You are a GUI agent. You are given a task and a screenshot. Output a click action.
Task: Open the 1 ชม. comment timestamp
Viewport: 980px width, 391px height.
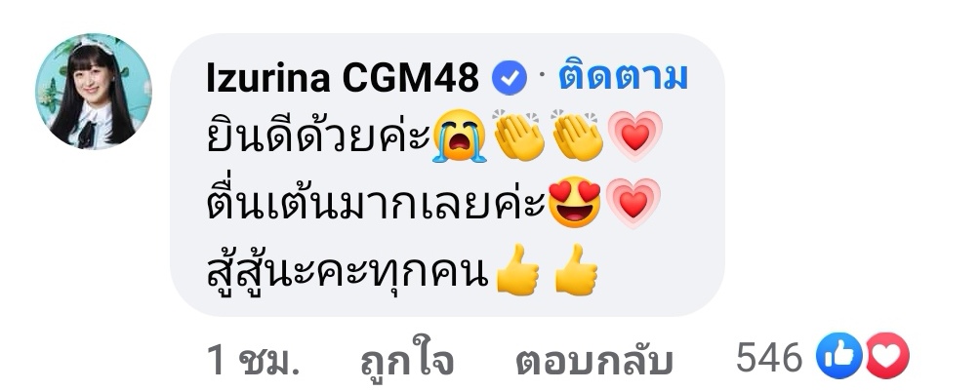click(x=253, y=361)
